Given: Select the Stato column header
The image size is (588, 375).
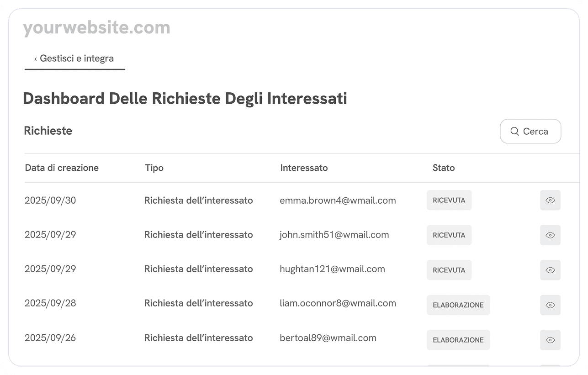Looking at the screenshot, I should tap(443, 168).
